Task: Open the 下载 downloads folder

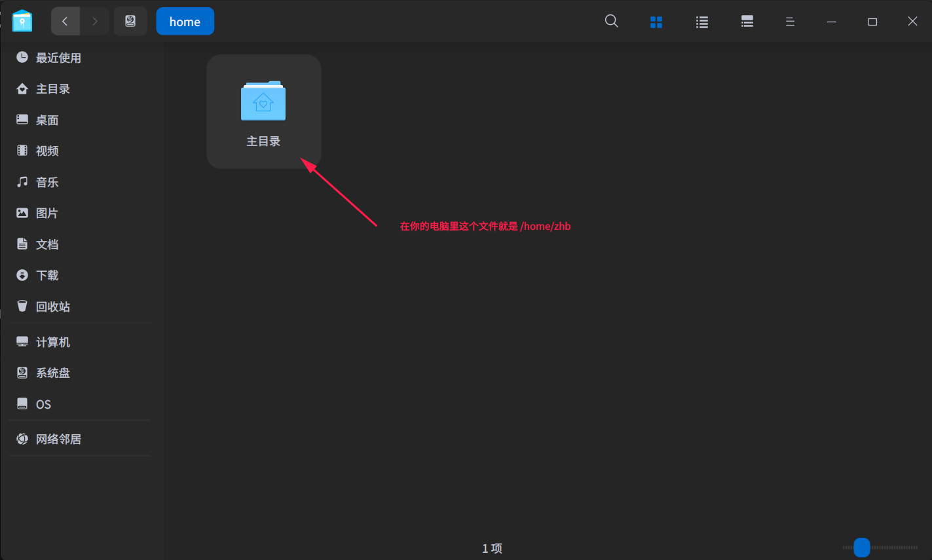Action: coord(46,275)
